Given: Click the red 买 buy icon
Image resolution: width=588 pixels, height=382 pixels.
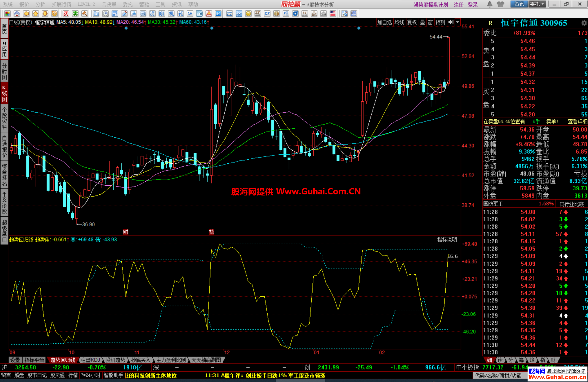Looking at the screenshot, I should click(66, 14).
